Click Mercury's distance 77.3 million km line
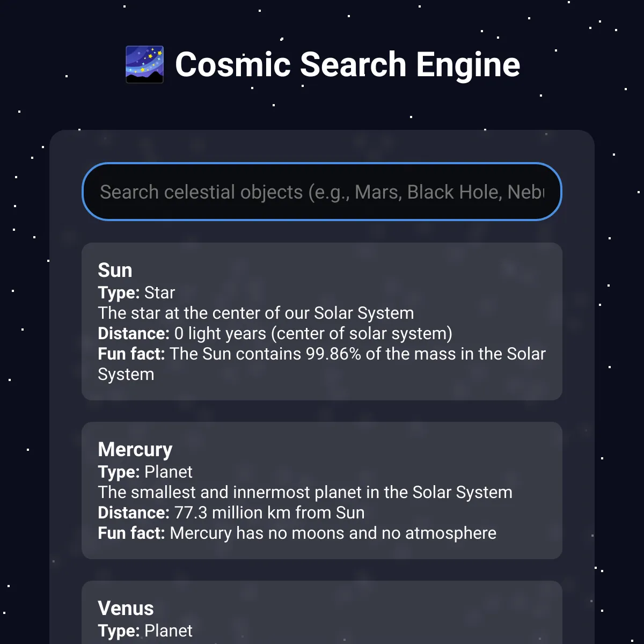Viewport: 644px width, 644px height. 231,513
